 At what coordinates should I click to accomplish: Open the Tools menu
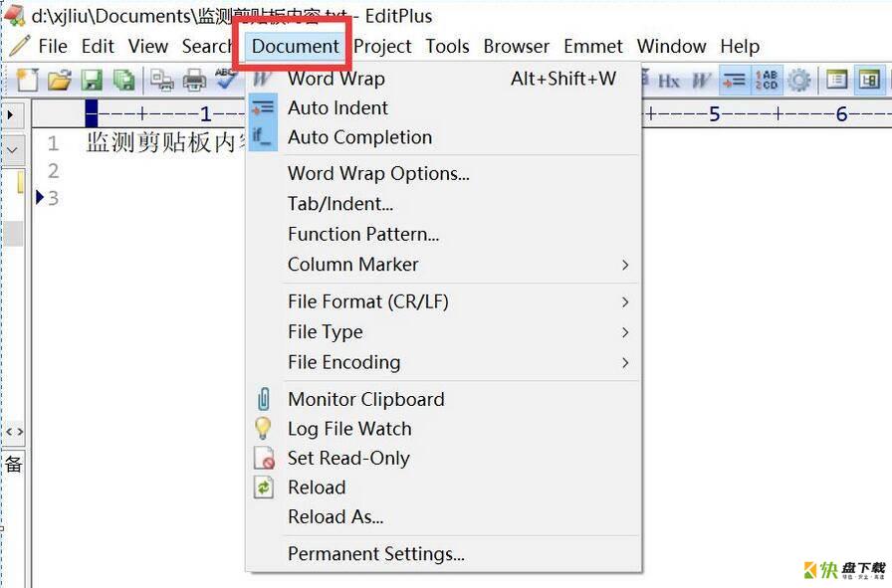[448, 46]
